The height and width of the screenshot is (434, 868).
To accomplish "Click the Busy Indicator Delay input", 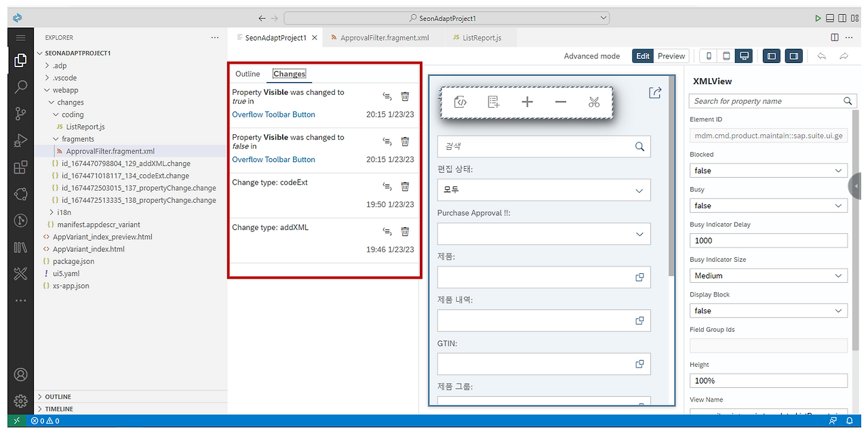I will 769,240.
